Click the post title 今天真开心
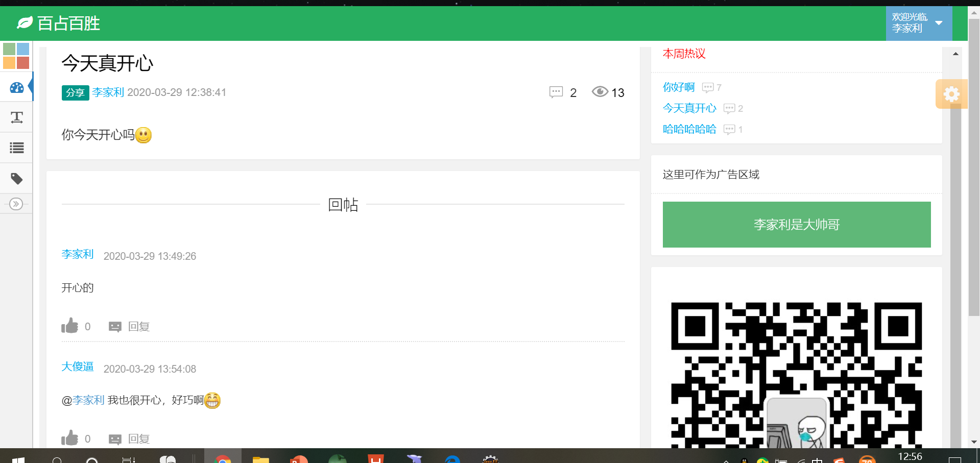The height and width of the screenshot is (463, 980). click(x=107, y=63)
